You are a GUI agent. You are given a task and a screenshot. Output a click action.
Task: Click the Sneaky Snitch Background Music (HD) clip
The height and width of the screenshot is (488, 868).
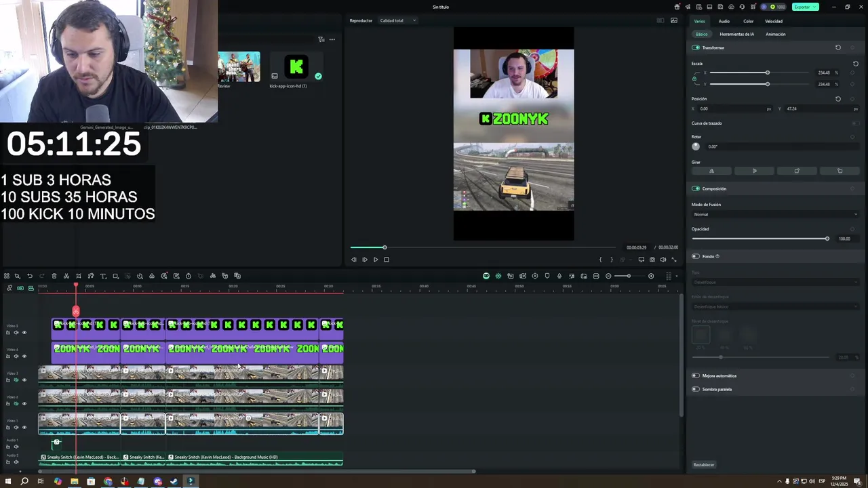click(x=256, y=457)
